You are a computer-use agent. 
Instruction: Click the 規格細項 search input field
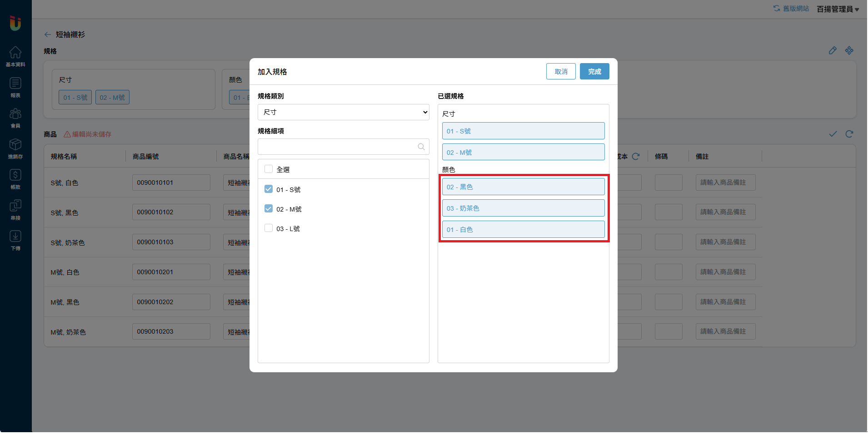pyautogui.click(x=336, y=147)
